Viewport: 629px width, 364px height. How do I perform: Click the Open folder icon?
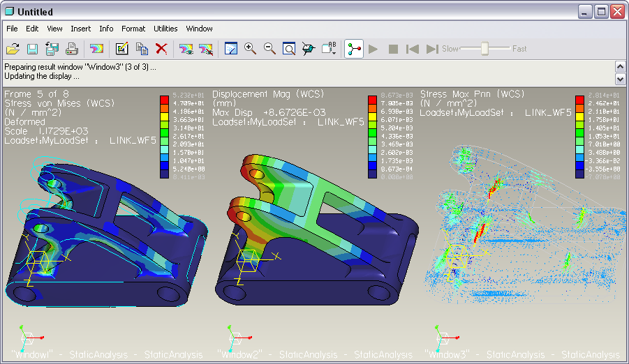pyautogui.click(x=13, y=49)
